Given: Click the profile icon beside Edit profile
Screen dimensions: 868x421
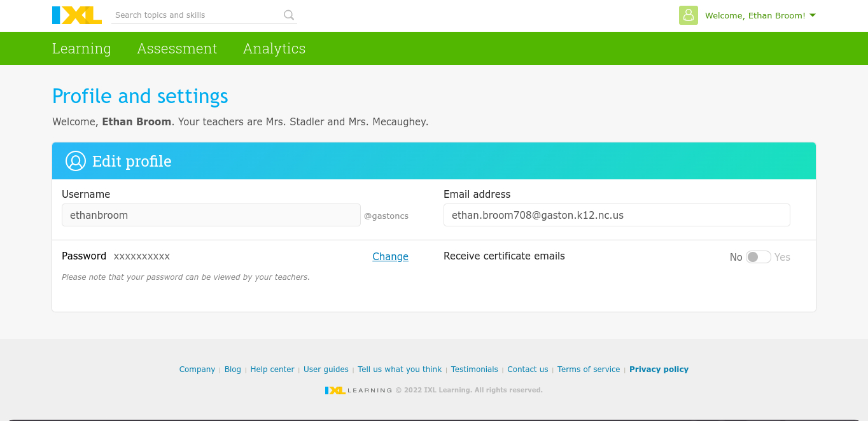Looking at the screenshot, I should pyautogui.click(x=75, y=161).
